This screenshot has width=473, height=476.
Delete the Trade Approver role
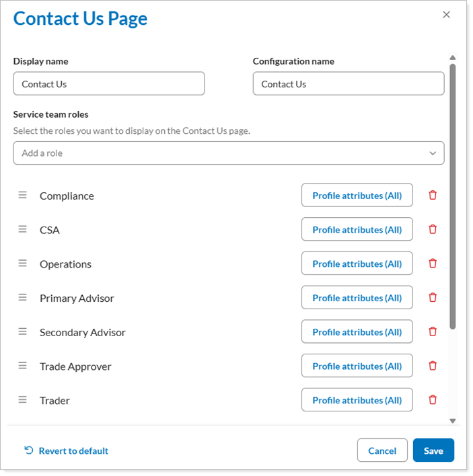tap(433, 366)
